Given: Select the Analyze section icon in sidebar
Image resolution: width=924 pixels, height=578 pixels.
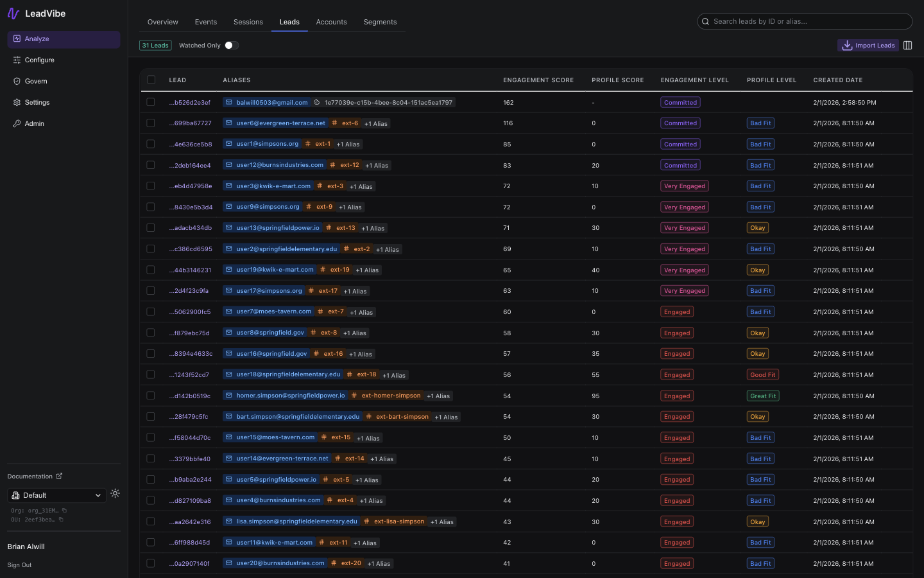Looking at the screenshot, I should pos(17,39).
